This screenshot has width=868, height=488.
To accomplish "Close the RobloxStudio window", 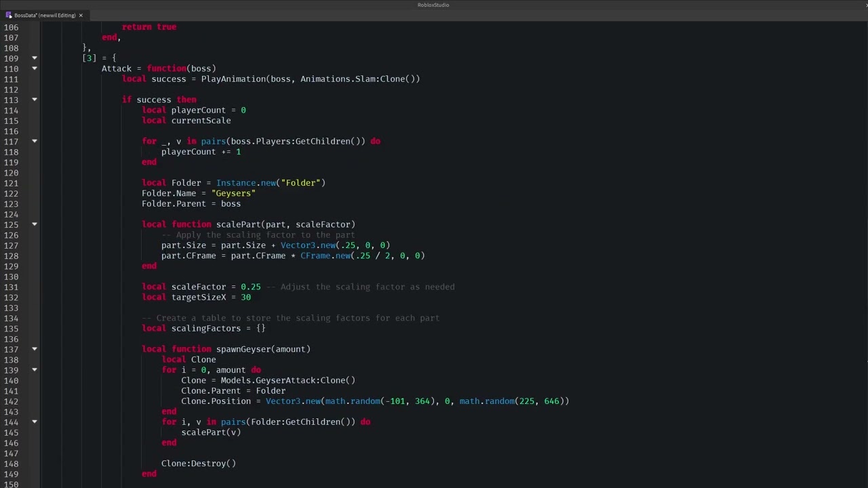I will tap(865, 5).
